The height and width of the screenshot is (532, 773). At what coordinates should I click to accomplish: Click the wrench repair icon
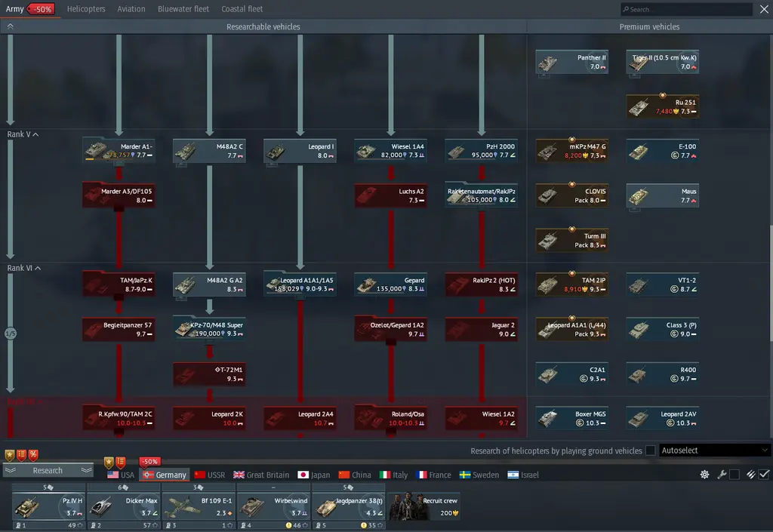[x=721, y=475]
